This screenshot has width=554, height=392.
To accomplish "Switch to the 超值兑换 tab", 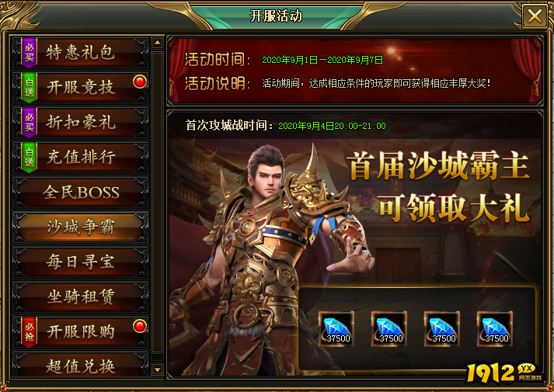I will (81, 366).
